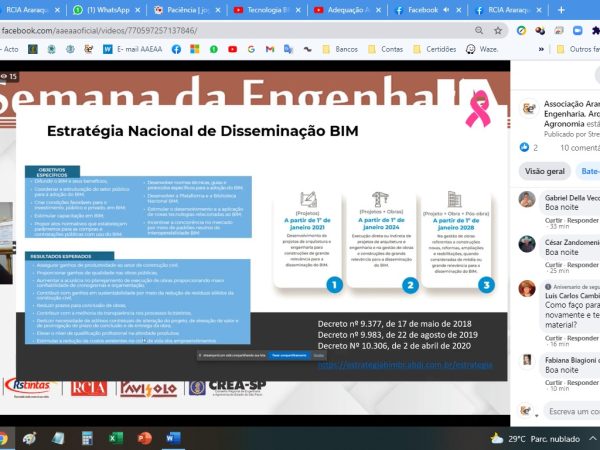Image resolution: width=600 pixels, height=450 pixels.
Task: Close the WhatsApp tab
Action: (x=138, y=10)
